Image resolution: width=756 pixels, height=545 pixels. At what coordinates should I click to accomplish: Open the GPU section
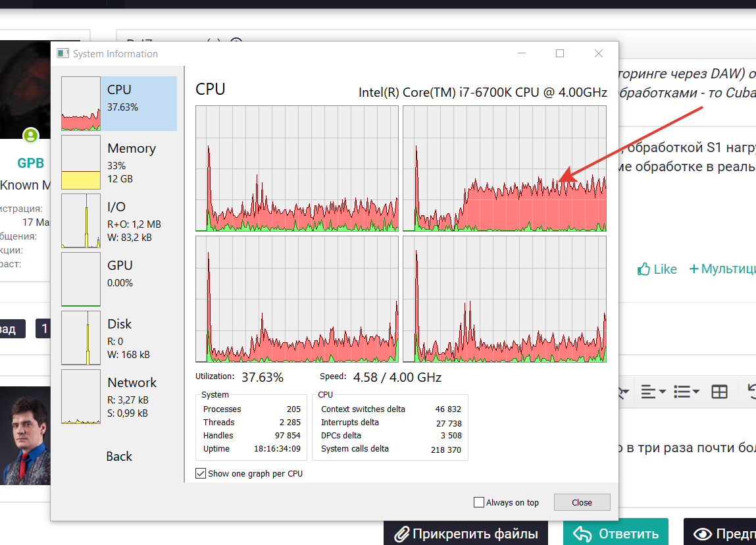click(119, 279)
